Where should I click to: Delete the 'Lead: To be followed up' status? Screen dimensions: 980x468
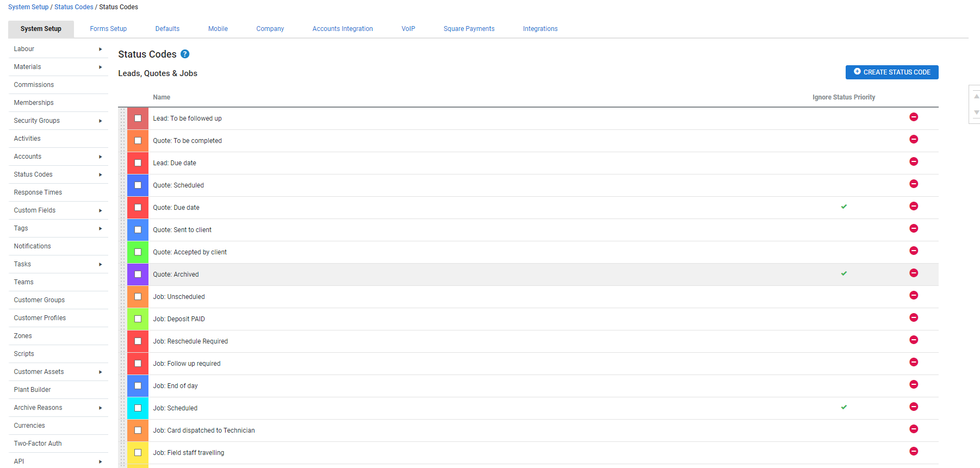[914, 117]
